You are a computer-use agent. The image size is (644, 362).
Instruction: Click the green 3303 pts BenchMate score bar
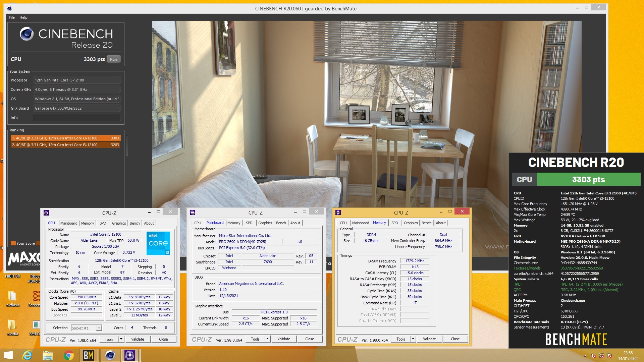tap(589, 179)
